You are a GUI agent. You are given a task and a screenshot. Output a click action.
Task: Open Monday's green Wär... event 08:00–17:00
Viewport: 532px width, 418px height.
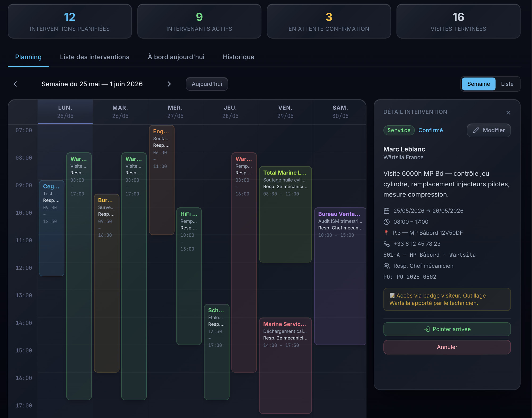79,276
